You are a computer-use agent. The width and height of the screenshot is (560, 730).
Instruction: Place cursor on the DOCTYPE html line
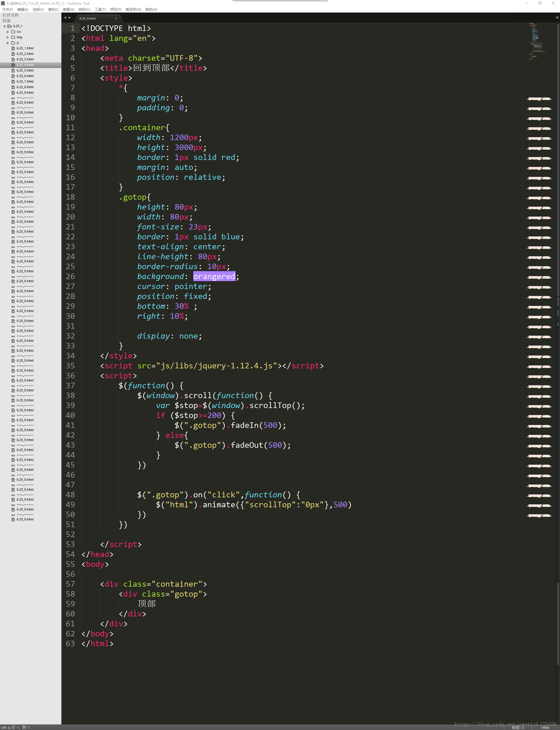116,28
